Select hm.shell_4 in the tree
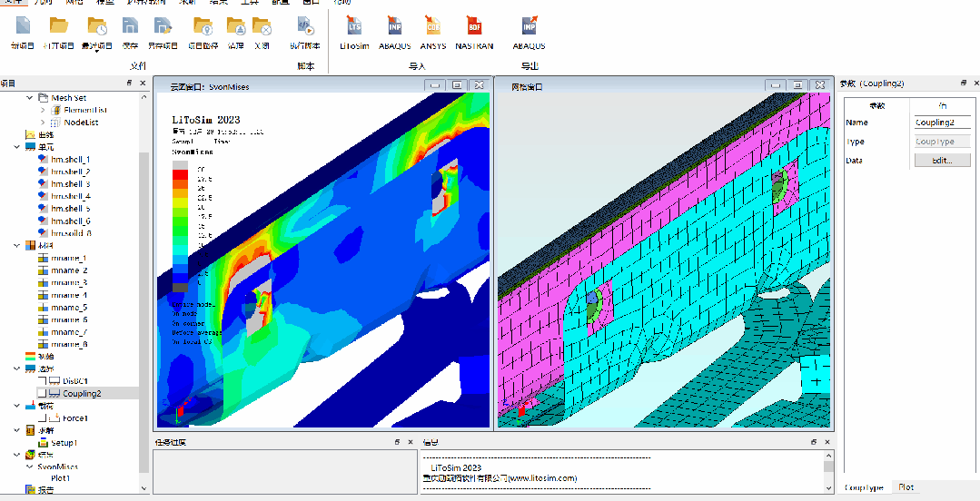This screenshot has width=980, height=501. tap(71, 196)
